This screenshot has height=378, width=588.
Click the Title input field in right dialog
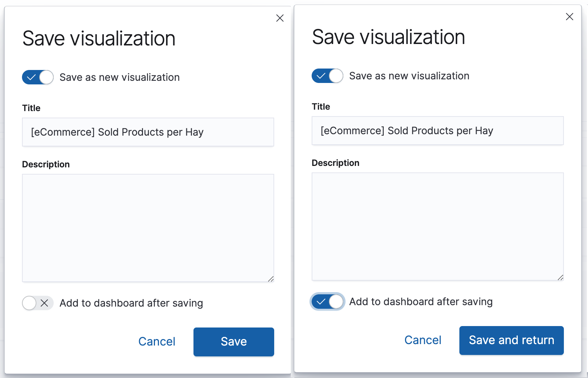(437, 131)
